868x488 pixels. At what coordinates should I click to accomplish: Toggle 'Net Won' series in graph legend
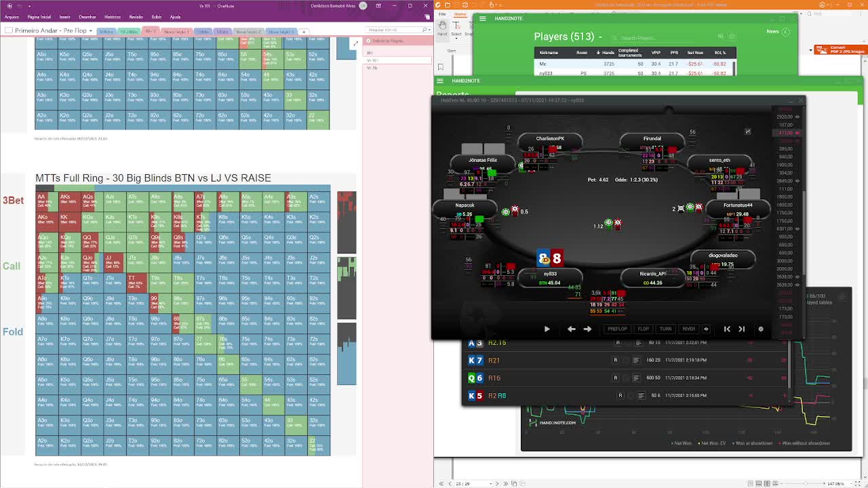click(x=680, y=443)
